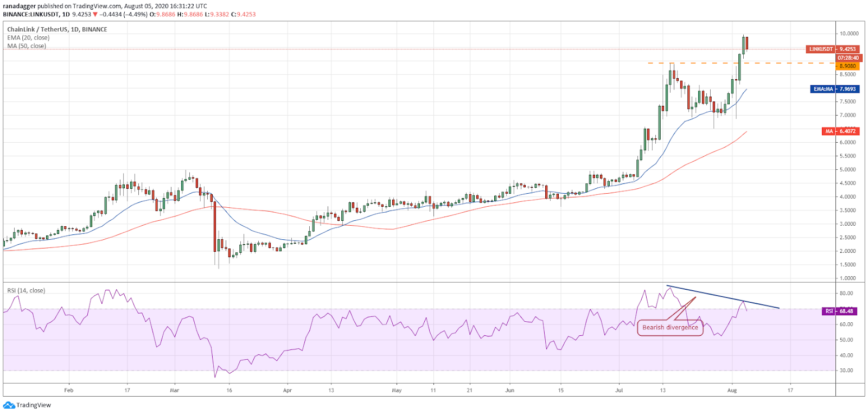The image size is (868, 414).
Task: Click the 5.0000 price axis label
Action: click(848, 170)
